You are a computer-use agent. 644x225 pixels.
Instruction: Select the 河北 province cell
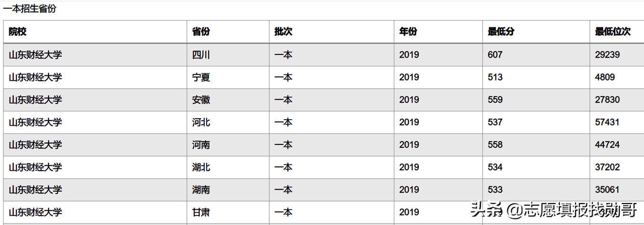click(x=201, y=123)
